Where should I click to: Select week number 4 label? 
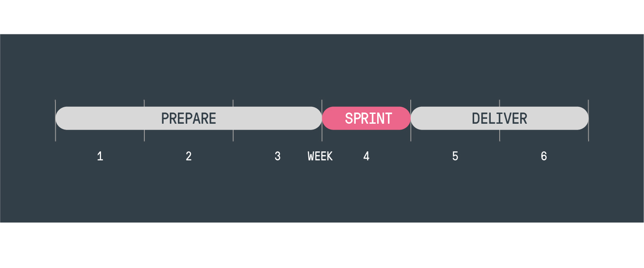point(366,156)
